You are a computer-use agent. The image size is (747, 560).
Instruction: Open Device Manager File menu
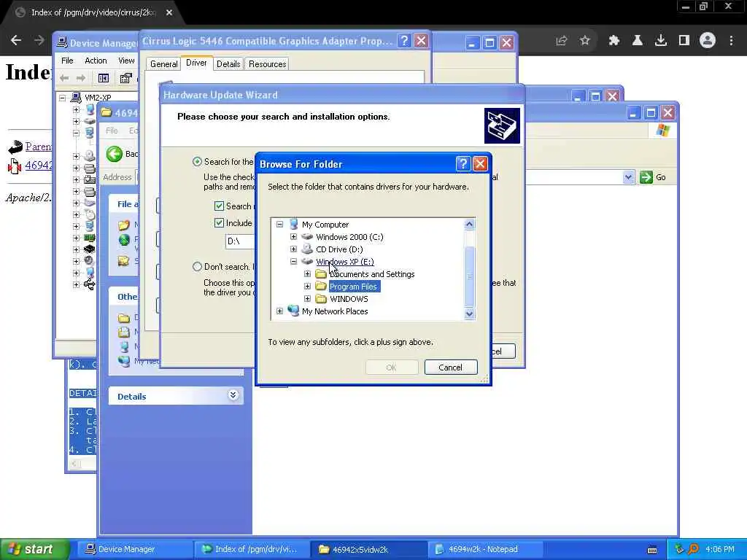[x=67, y=61]
